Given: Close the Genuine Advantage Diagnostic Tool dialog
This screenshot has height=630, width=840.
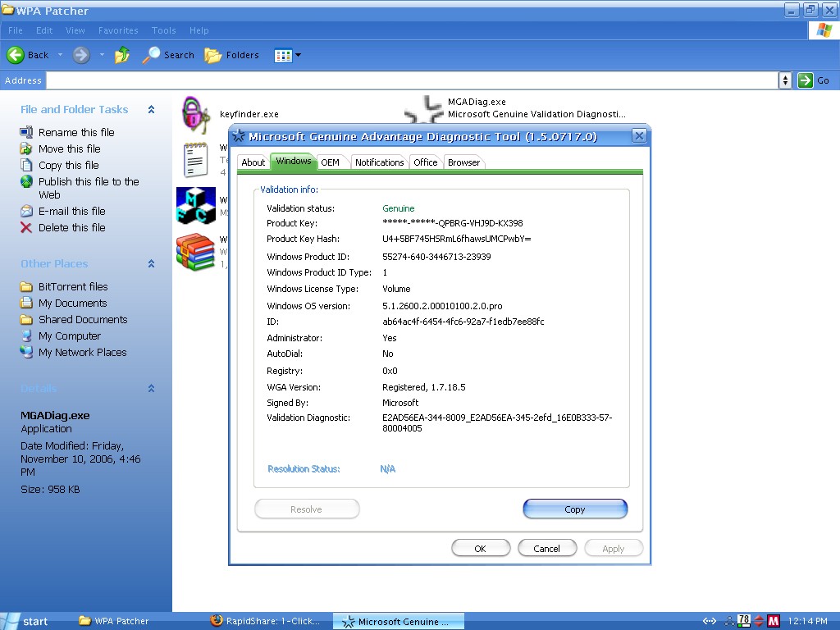Looking at the screenshot, I should 638,136.
